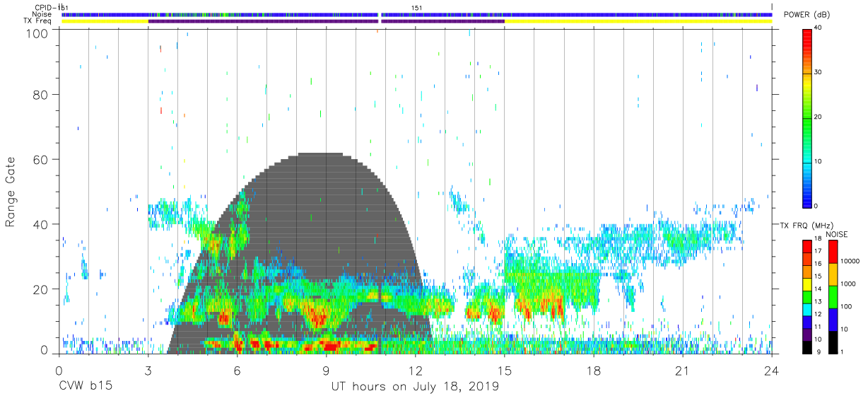
Task: Click the NOISE color scale bar
Action: point(833,296)
